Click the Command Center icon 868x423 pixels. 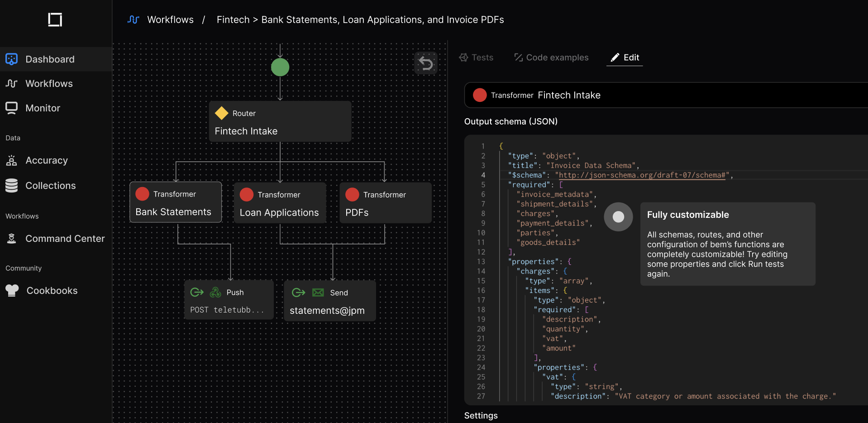(x=12, y=238)
